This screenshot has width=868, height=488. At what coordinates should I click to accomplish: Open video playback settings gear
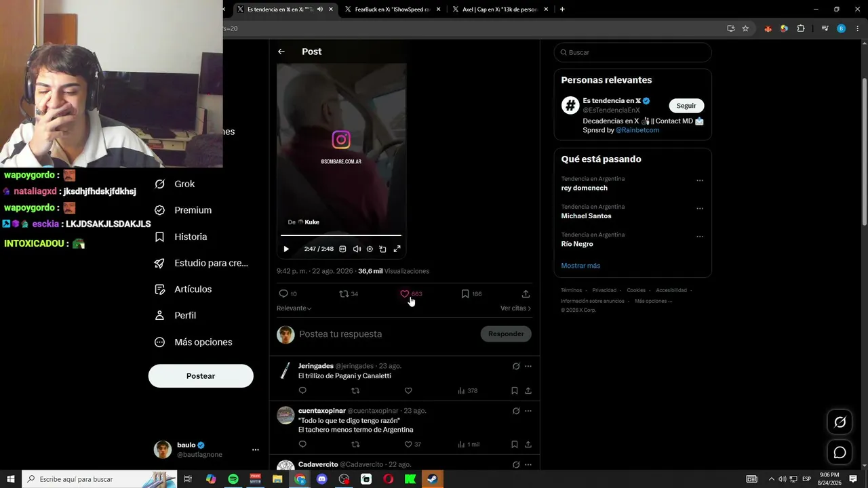(x=370, y=249)
